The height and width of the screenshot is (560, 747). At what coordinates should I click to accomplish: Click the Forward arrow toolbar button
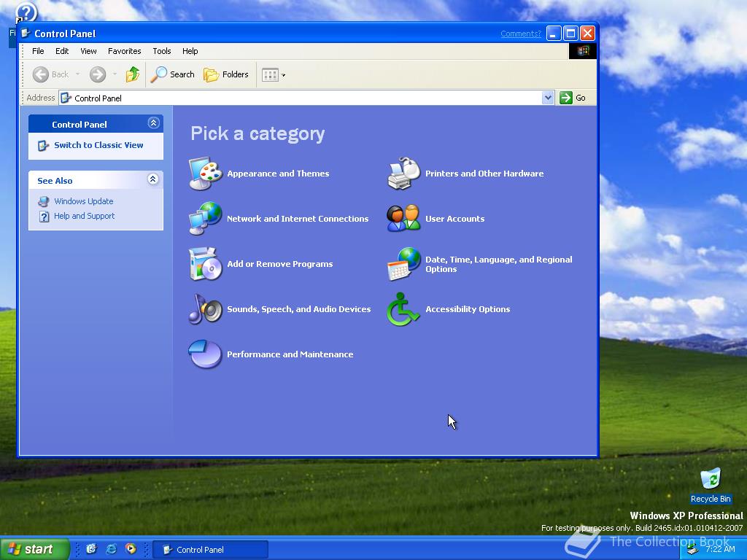click(98, 74)
